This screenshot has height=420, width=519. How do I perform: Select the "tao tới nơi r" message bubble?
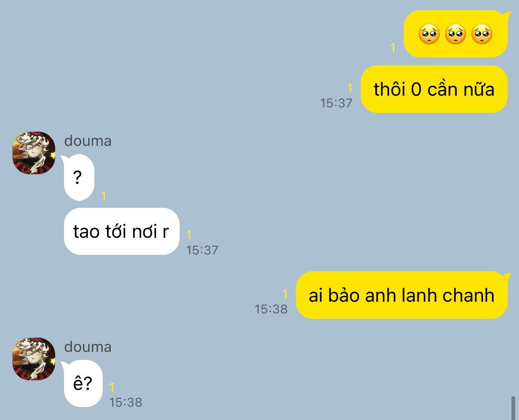(x=122, y=231)
